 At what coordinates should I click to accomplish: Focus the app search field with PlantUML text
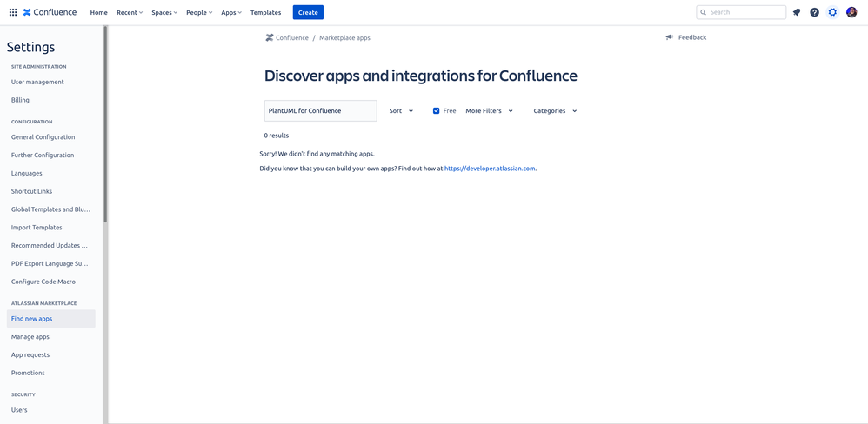[321, 110]
